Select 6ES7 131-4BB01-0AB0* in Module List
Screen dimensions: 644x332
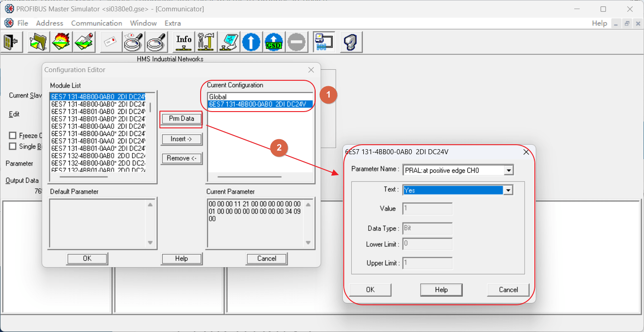[98, 119]
